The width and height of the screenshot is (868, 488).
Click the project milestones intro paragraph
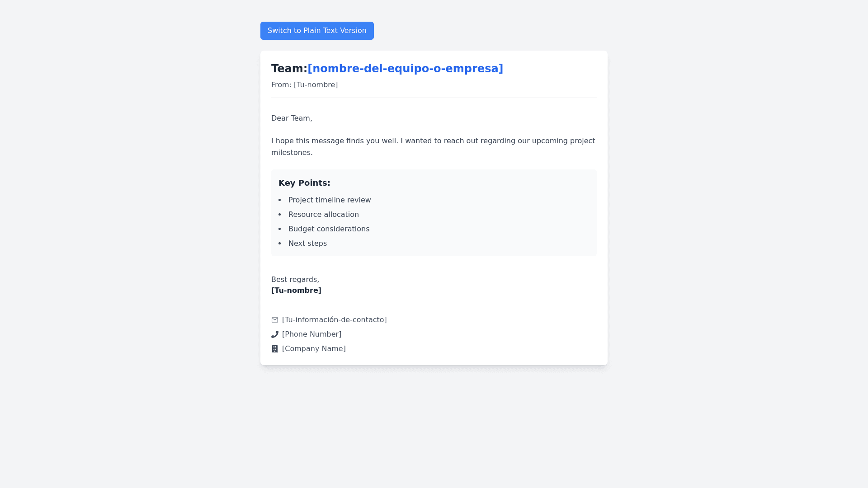click(x=433, y=146)
